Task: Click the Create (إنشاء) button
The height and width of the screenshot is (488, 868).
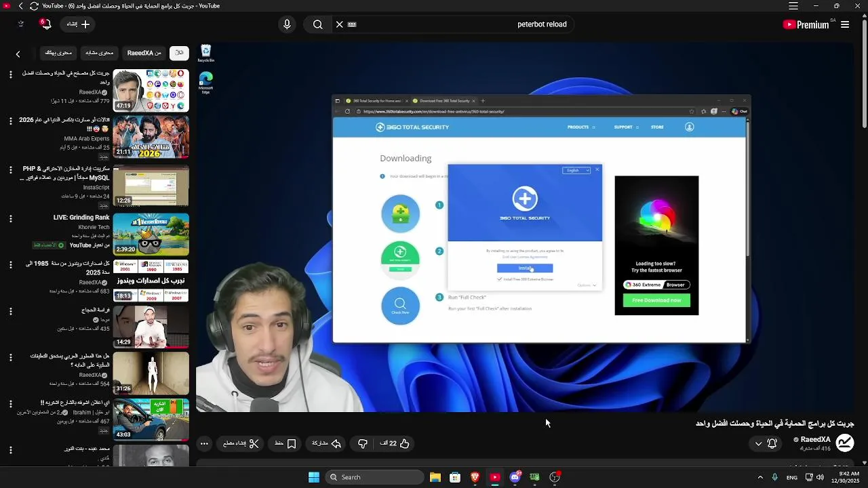Action: tap(78, 24)
